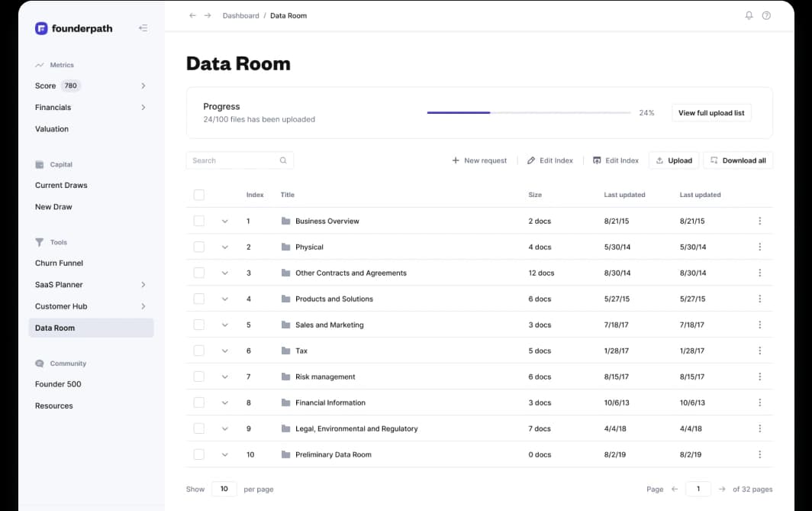Open three-dot menu for Business Overview
Screen dimensions: 812x511
pyautogui.click(x=759, y=221)
